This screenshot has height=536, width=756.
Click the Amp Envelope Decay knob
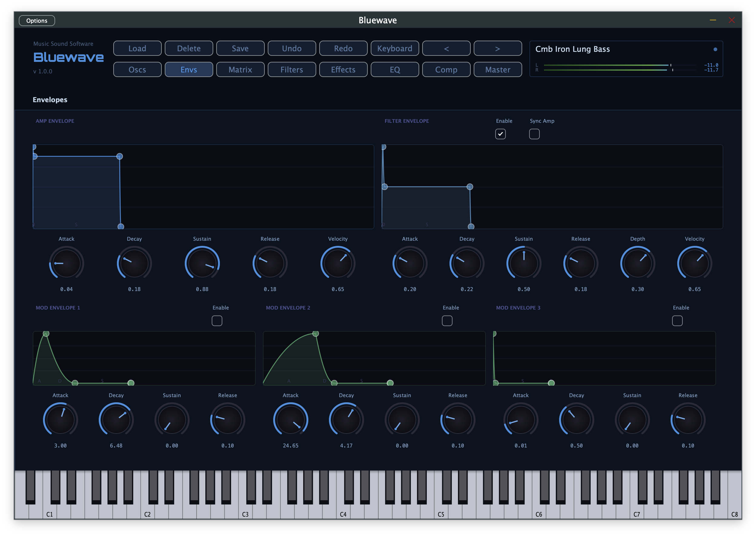click(x=134, y=263)
